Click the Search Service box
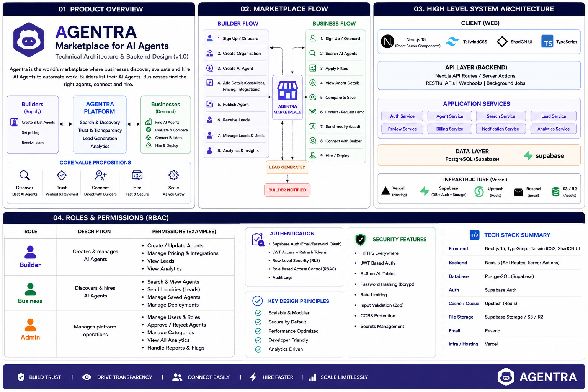This screenshot has width=588, height=392. [x=501, y=116]
